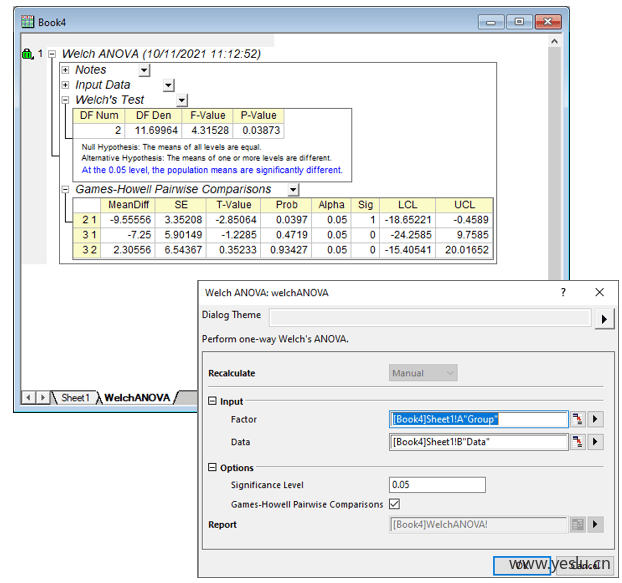Image resolution: width=622 pixels, height=583 pixels.
Task: Open the Input Data dropdown arrow
Action: tap(169, 85)
